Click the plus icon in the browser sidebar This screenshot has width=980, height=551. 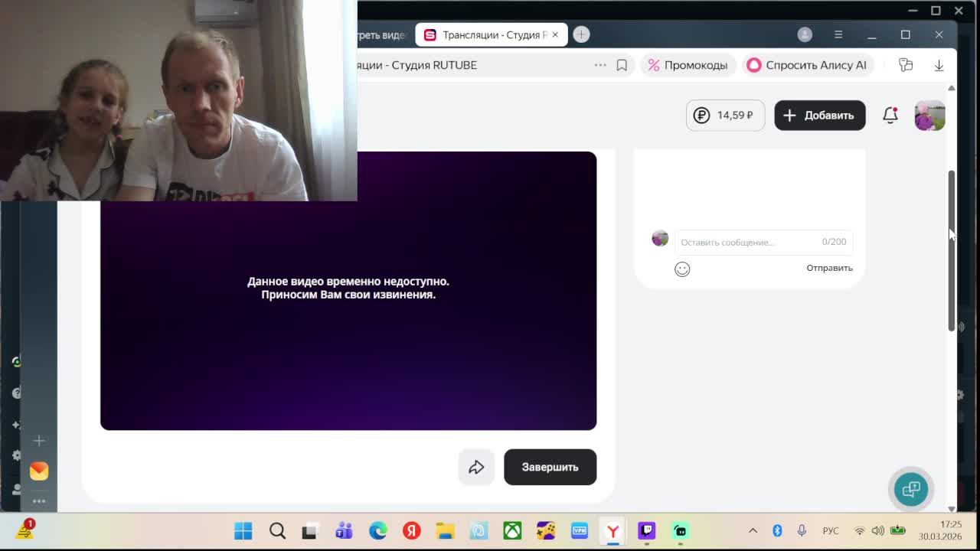39,440
